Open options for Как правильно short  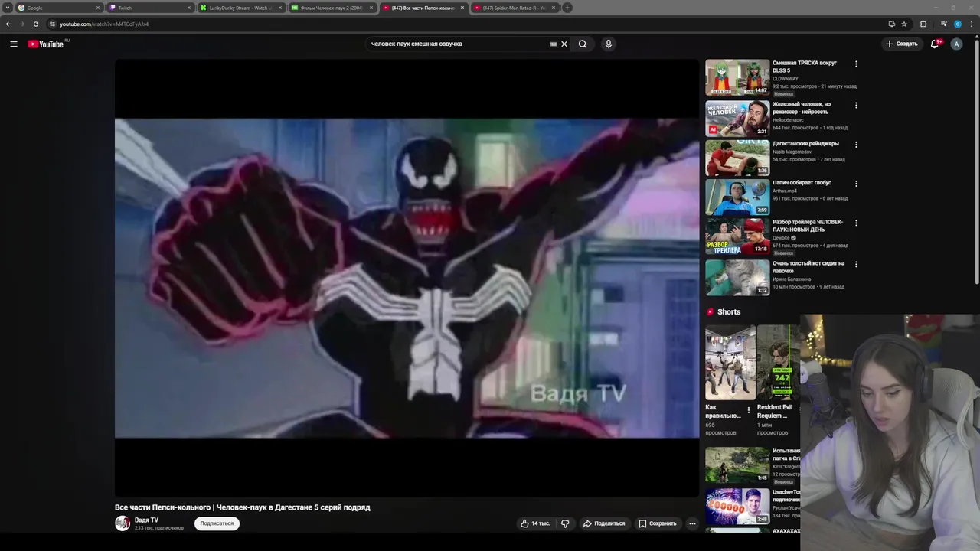[749, 411]
